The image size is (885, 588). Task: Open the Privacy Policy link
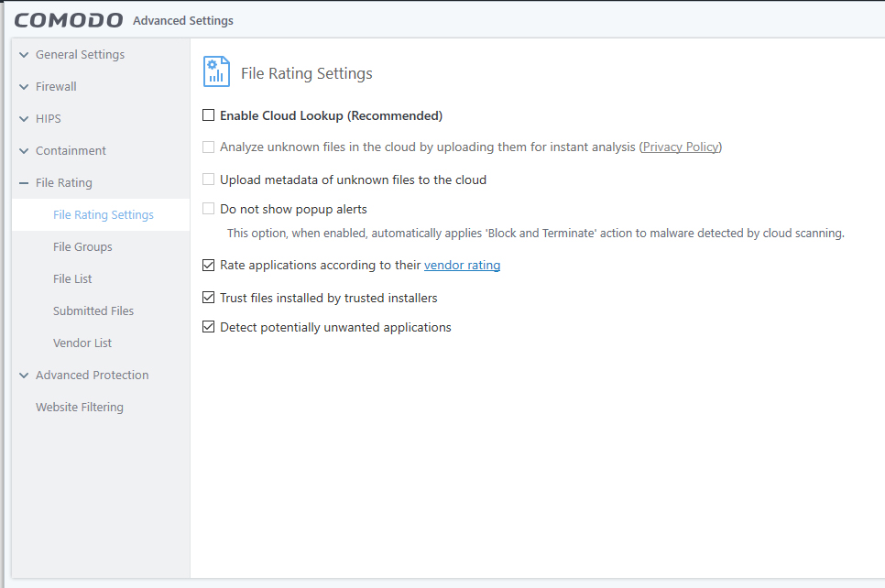pyautogui.click(x=681, y=147)
